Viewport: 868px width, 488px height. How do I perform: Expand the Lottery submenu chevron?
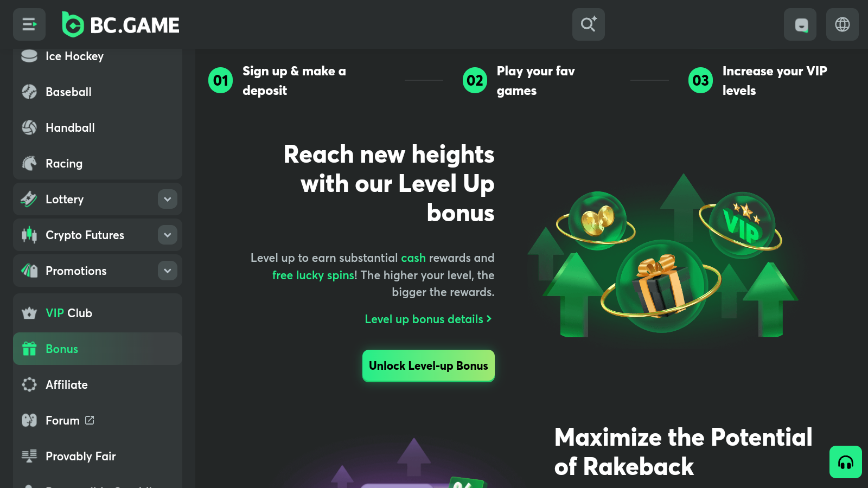click(168, 199)
